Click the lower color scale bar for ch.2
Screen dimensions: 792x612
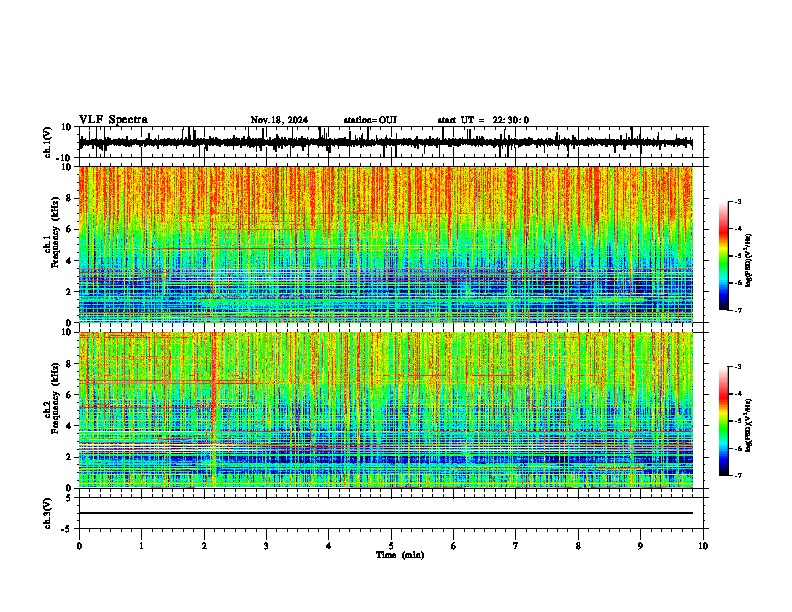pos(724,421)
